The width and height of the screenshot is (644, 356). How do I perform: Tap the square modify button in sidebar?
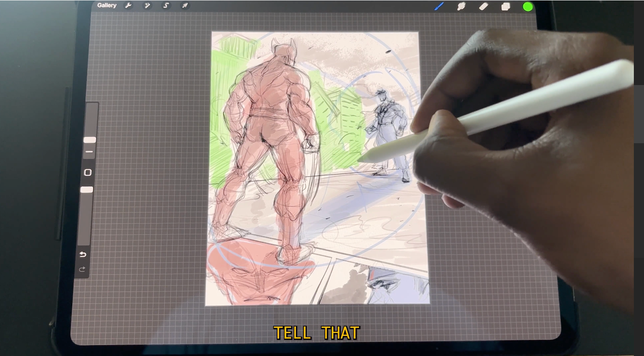click(88, 172)
